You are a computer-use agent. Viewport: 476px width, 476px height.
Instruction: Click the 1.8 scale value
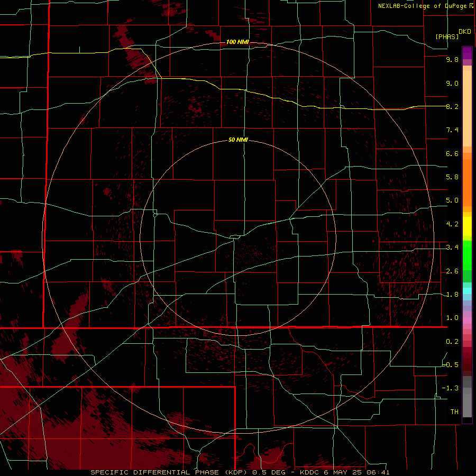452,295
